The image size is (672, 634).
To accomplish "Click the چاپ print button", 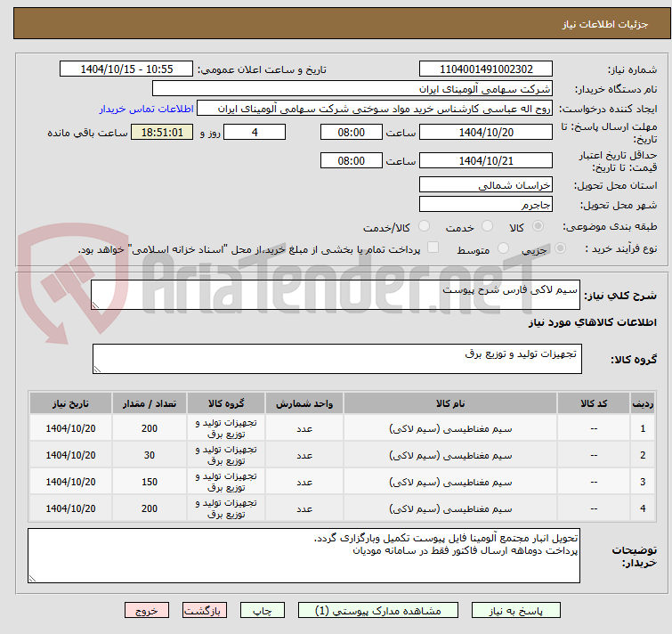I will (263, 610).
